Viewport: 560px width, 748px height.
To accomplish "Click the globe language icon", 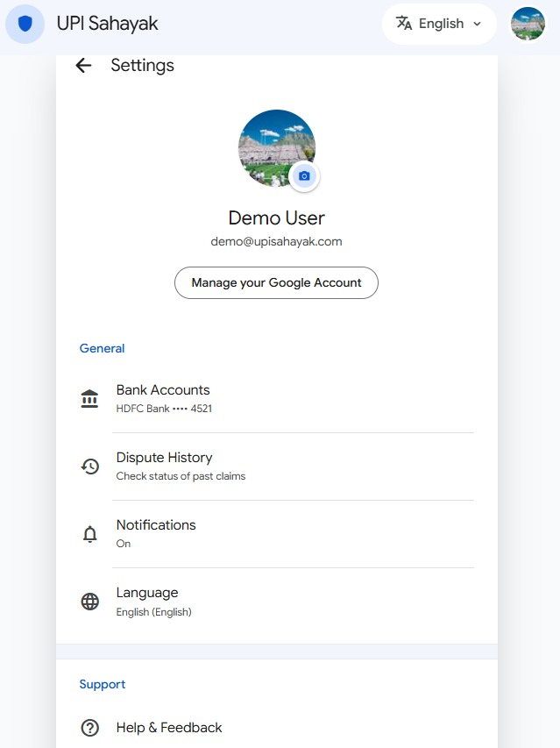I will point(89,602).
